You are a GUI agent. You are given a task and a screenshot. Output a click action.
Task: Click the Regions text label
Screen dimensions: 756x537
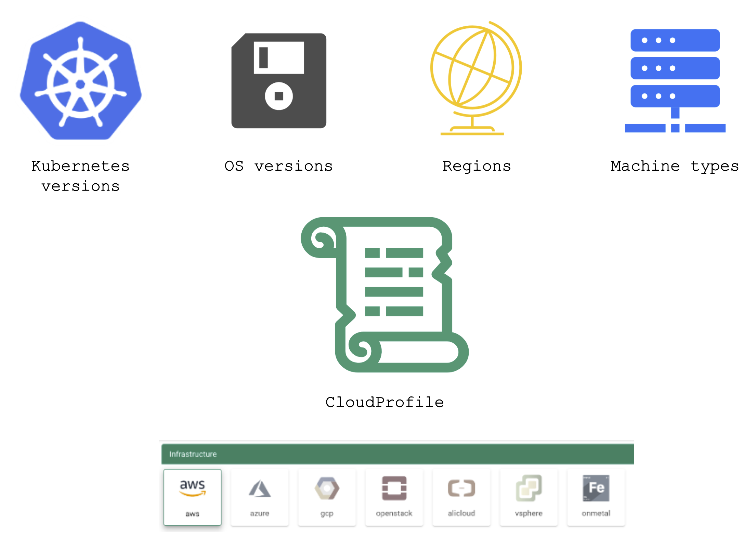click(477, 166)
